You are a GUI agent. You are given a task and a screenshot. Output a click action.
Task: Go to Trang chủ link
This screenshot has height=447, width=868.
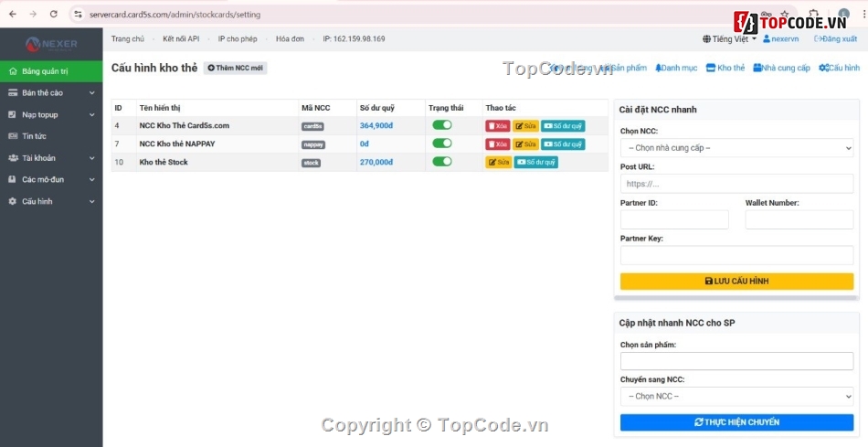[127, 38]
